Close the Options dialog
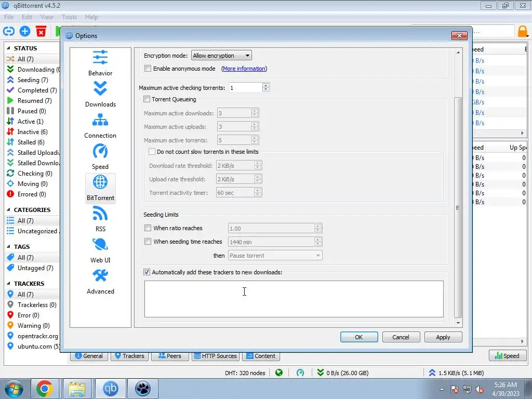Image resolution: width=532 pixels, height=399 pixels. click(x=459, y=35)
